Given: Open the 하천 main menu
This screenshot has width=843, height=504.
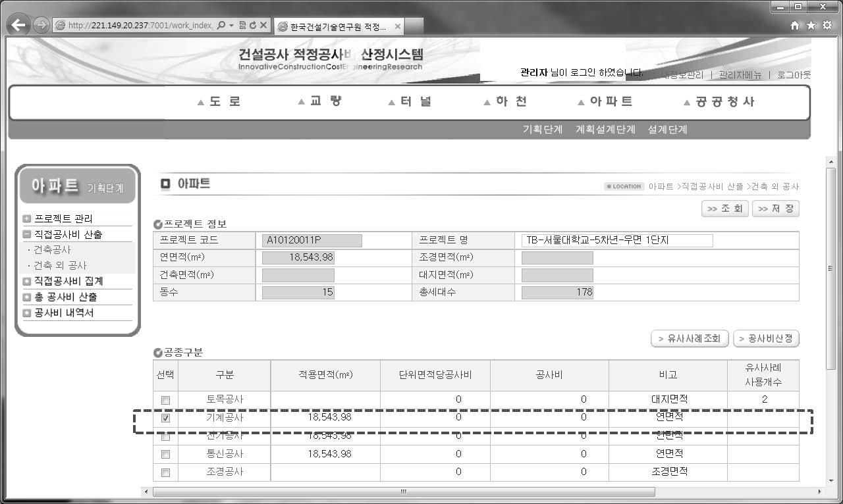Looking at the screenshot, I should 505,101.
